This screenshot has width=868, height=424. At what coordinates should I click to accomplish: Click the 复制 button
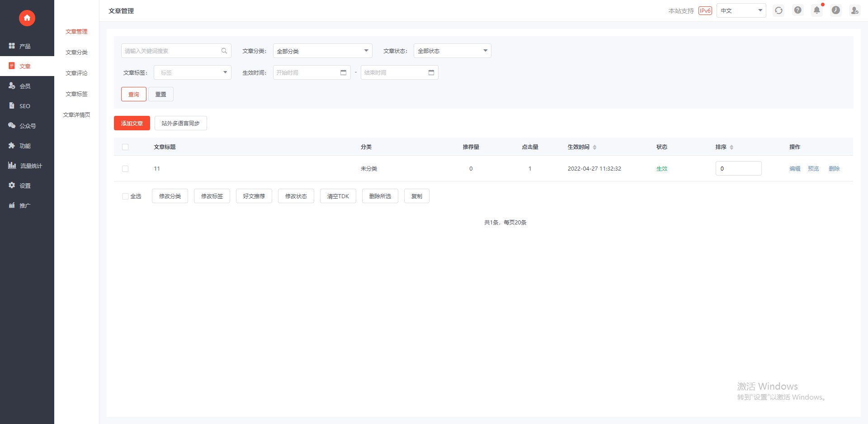tap(417, 196)
